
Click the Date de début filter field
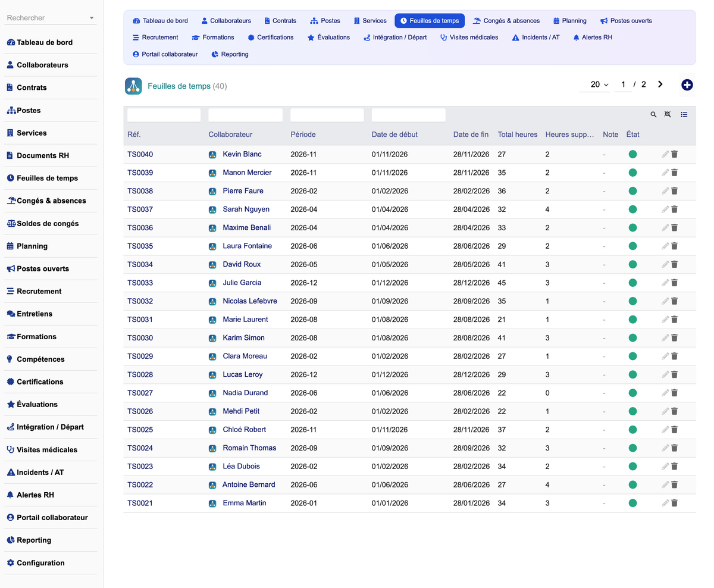(x=408, y=115)
